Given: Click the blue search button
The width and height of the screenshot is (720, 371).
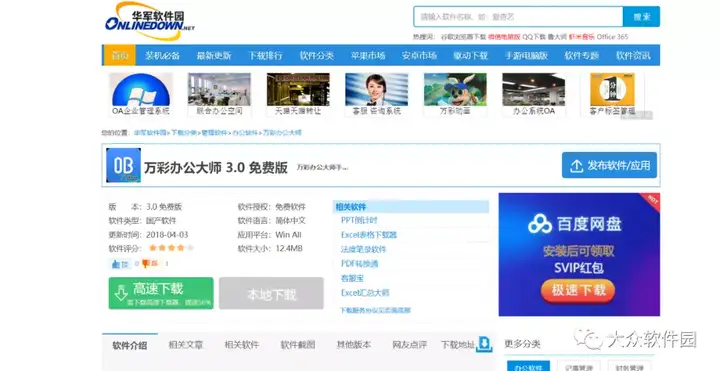Looking at the screenshot, I should [x=641, y=17].
